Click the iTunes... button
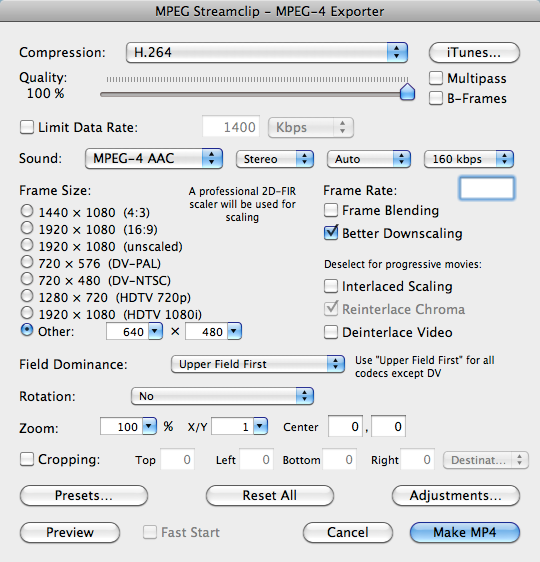The width and height of the screenshot is (540, 562). [x=474, y=53]
